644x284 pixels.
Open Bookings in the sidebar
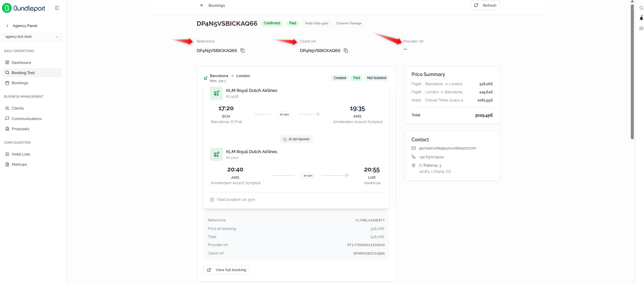pyautogui.click(x=32, y=83)
